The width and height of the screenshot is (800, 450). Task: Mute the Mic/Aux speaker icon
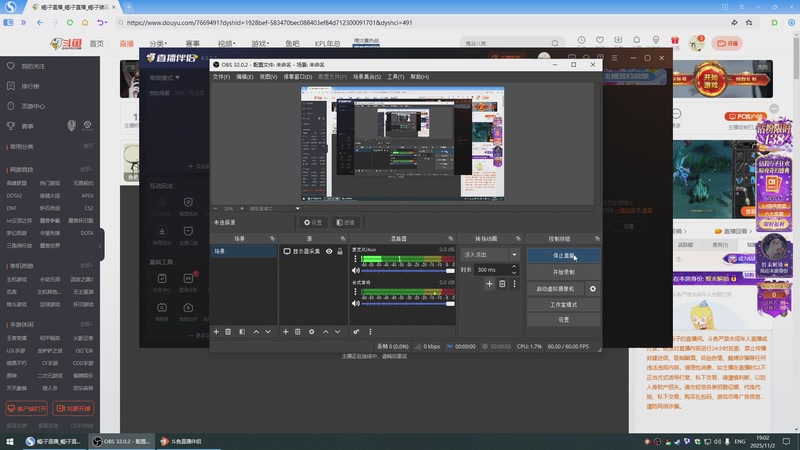tap(356, 271)
